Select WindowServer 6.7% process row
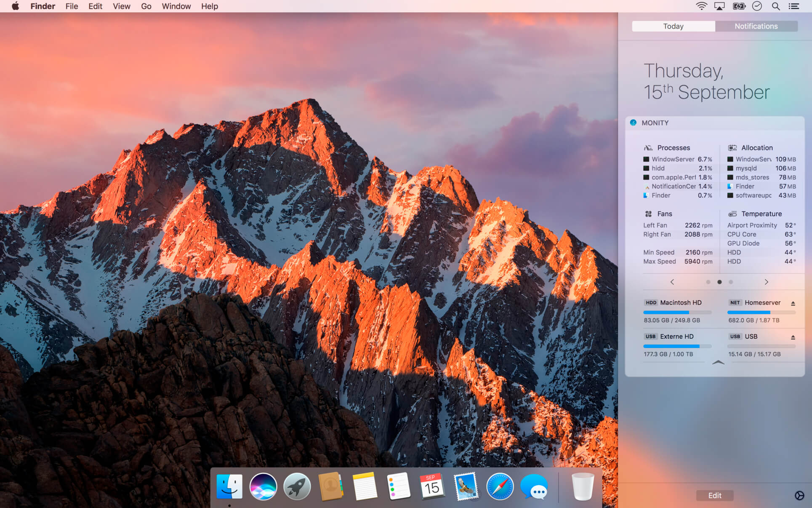 coord(678,159)
